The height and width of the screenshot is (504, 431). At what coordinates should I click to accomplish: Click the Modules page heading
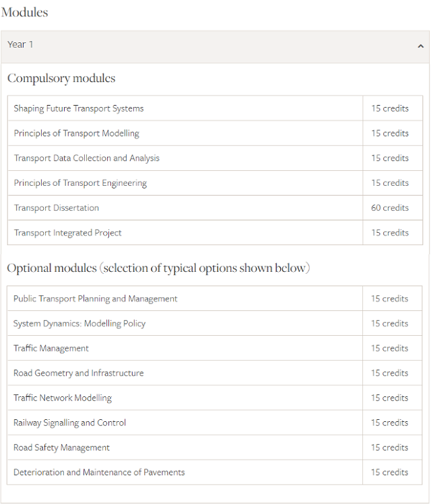[x=25, y=13]
